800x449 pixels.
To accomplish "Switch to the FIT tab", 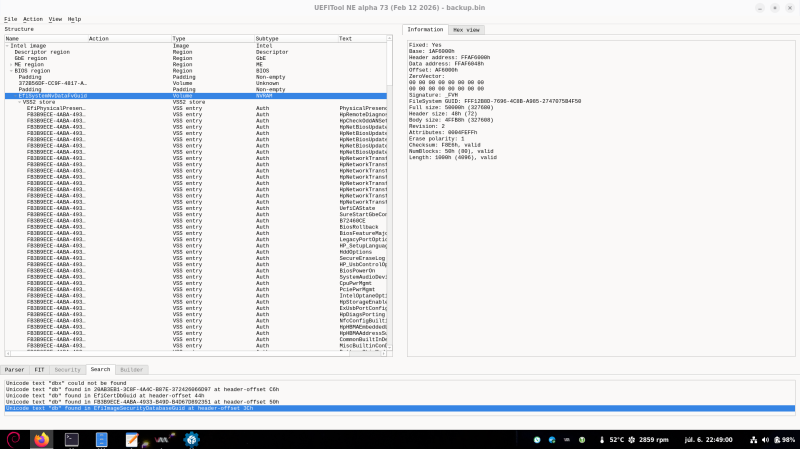I will (x=39, y=370).
